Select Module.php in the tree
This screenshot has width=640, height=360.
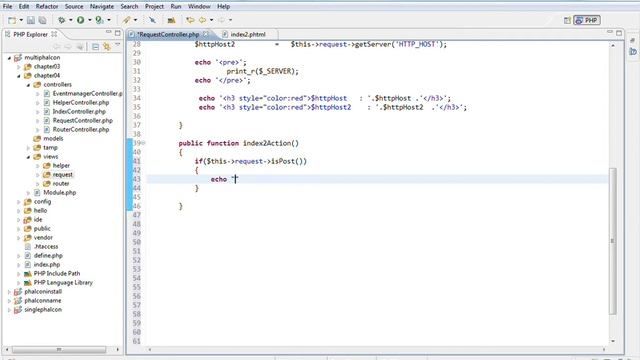[x=60, y=193]
